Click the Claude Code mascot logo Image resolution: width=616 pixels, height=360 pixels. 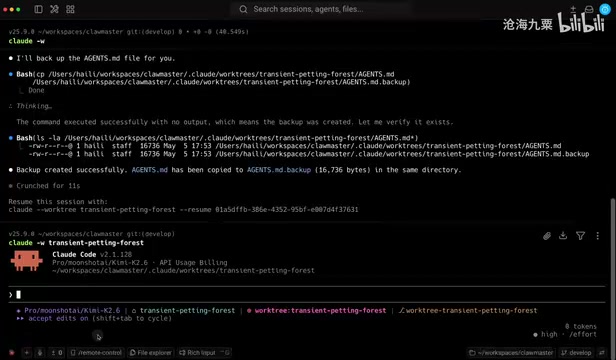click(x=26, y=261)
